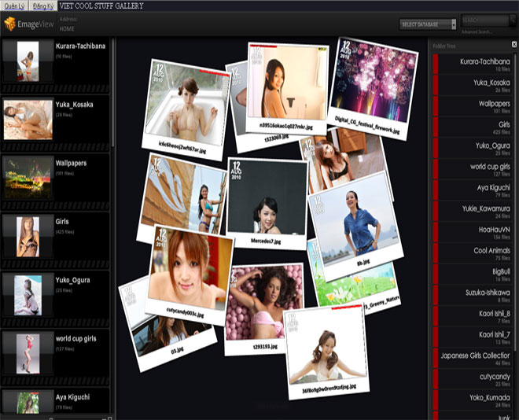Select BigBull in Folder Tree
519x420 pixels.
click(x=473, y=274)
